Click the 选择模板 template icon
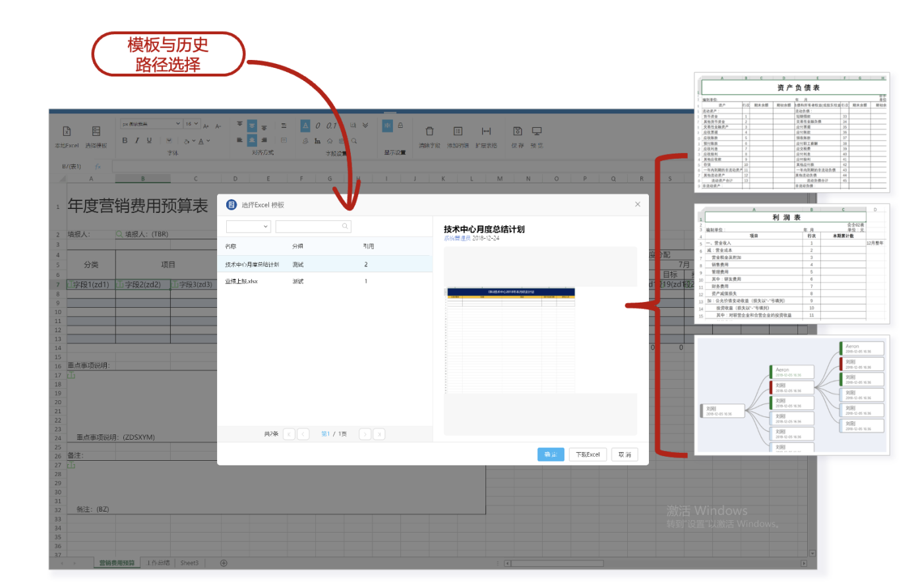The image size is (914, 588). [x=96, y=132]
